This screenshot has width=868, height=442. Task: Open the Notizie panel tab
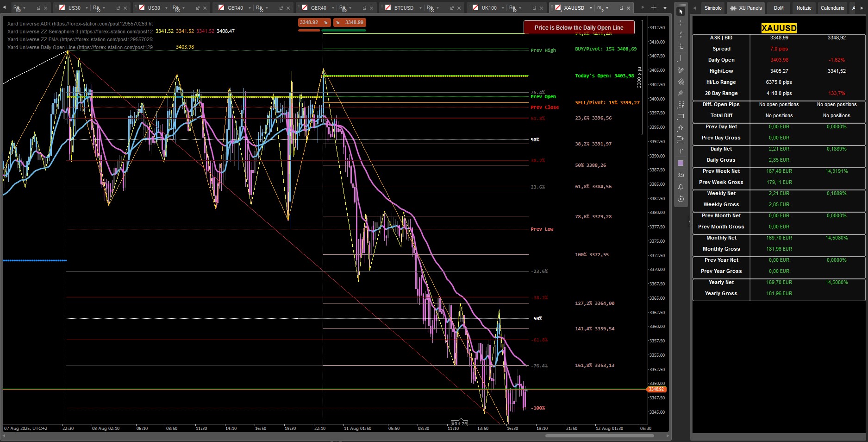pyautogui.click(x=804, y=8)
